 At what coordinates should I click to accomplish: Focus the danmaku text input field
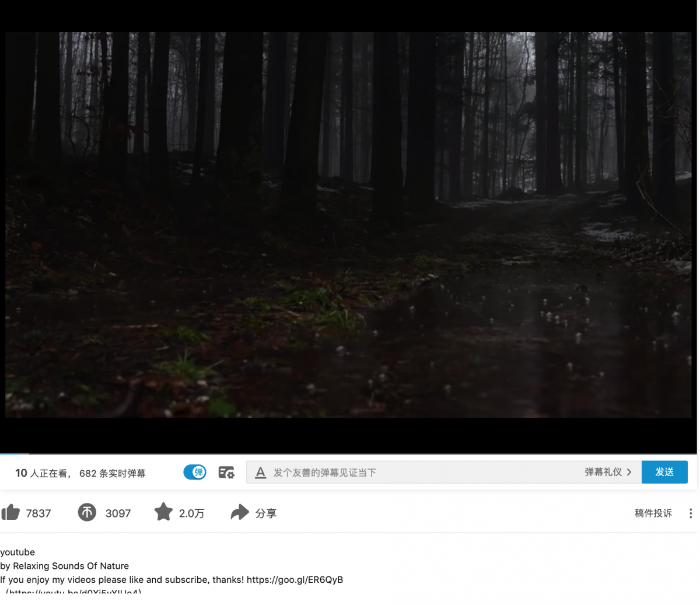(420, 473)
